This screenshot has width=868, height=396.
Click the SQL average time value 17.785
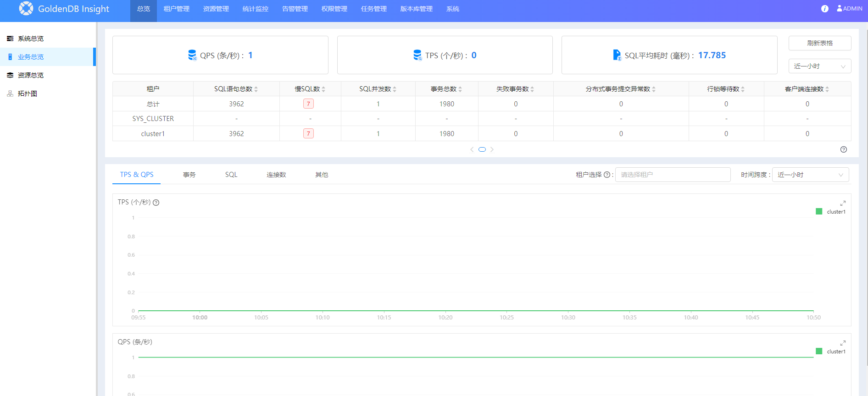coord(712,55)
